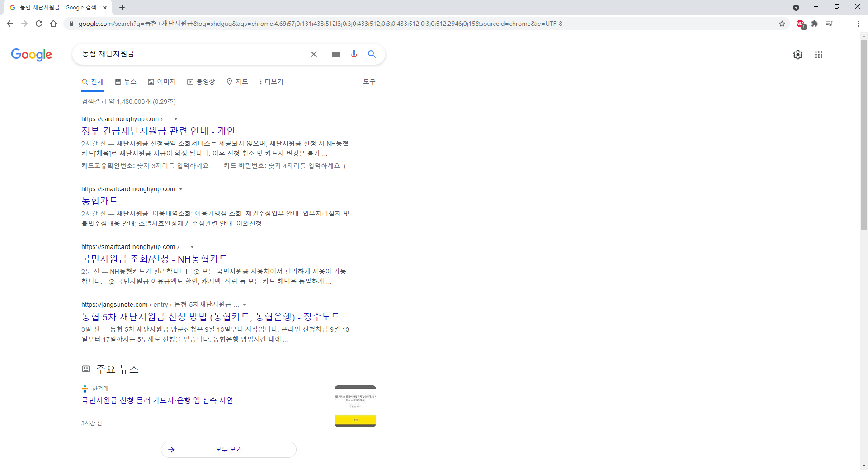
Task: Click the 주요 뉴스 section heading
Action: [118, 370]
